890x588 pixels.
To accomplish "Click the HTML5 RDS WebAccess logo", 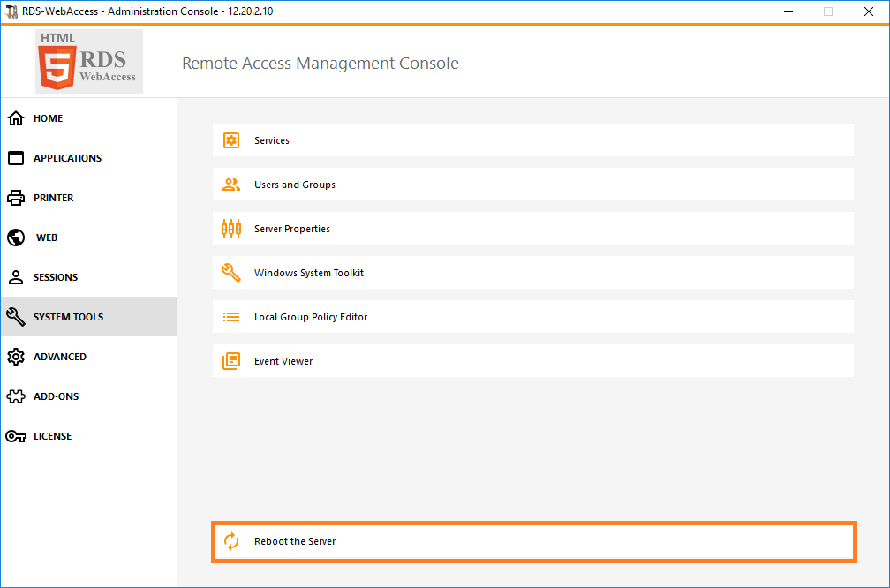I will (x=89, y=62).
